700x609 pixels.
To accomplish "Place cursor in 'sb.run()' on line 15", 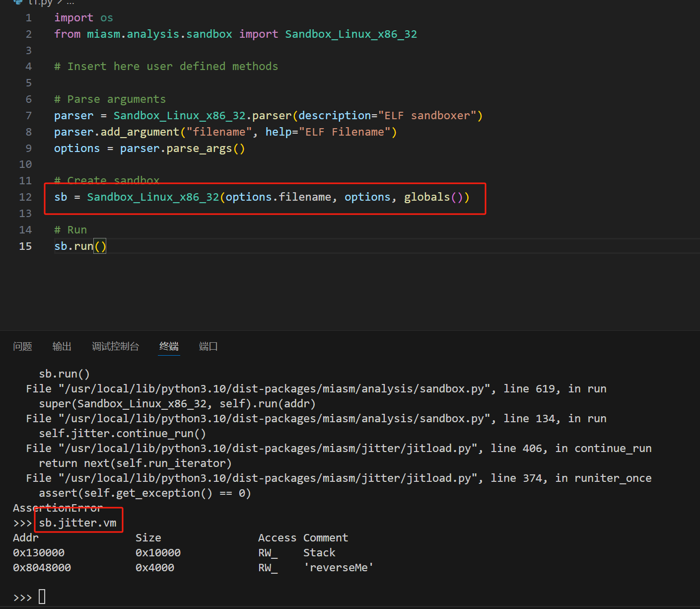I will pyautogui.click(x=80, y=246).
